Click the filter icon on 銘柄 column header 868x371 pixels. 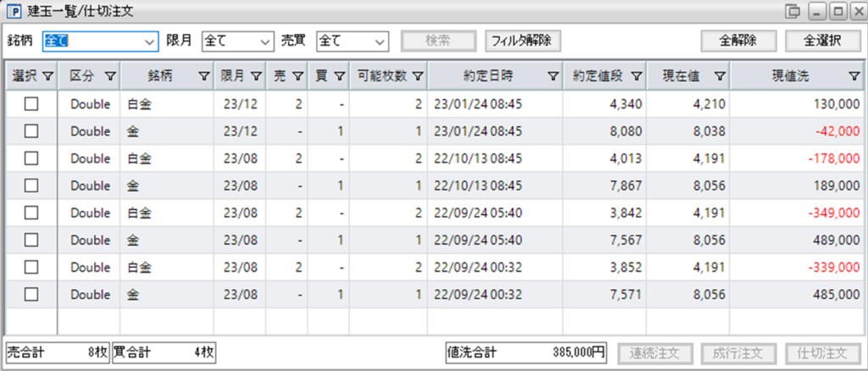pyautogui.click(x=204, y=77)
